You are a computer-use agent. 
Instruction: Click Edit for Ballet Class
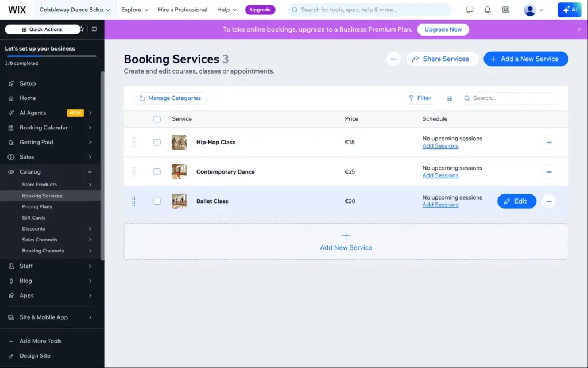pyautogui.click(x=517, y=201)
